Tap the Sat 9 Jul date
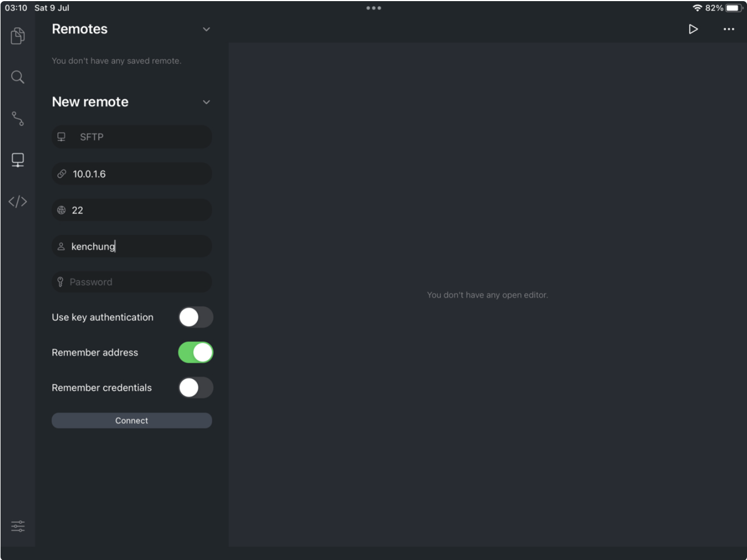The height and width of the screenshot is (560, 747). point(52,8)
